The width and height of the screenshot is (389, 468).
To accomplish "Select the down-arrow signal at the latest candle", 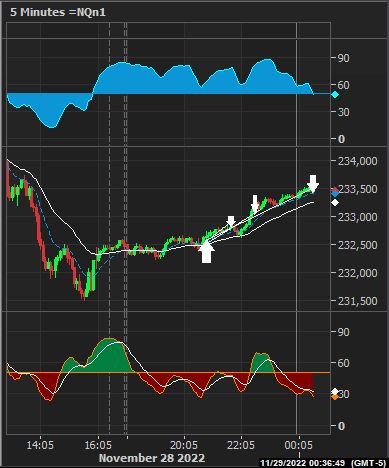I will point(313,183).
